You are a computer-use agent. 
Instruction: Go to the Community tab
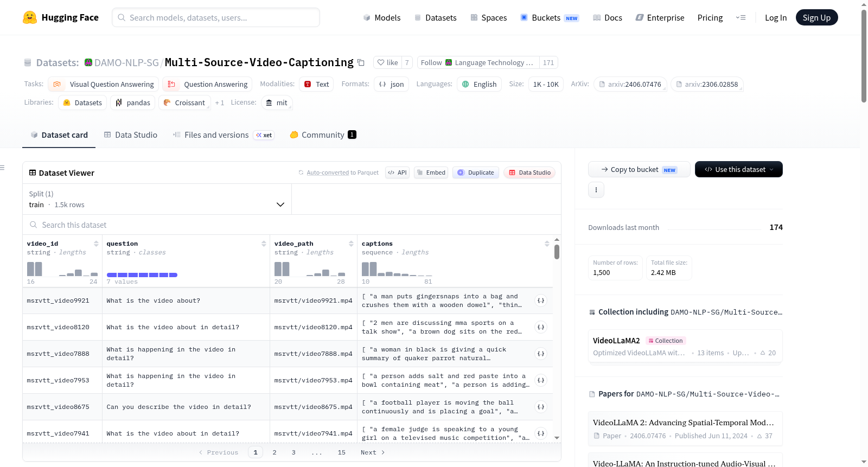[323, 135]
